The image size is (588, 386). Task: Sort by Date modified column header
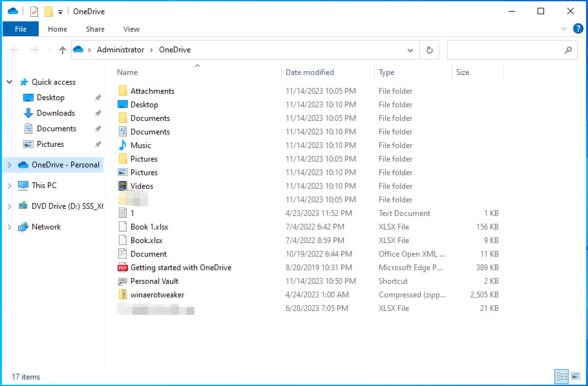tap(310, 72)
